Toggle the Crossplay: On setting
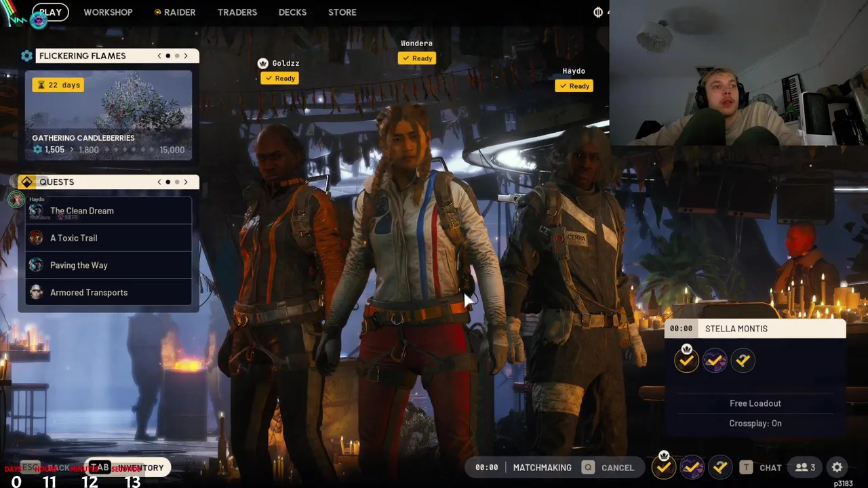The height and width of the screenshot is (488, 868). coord(755,423)
